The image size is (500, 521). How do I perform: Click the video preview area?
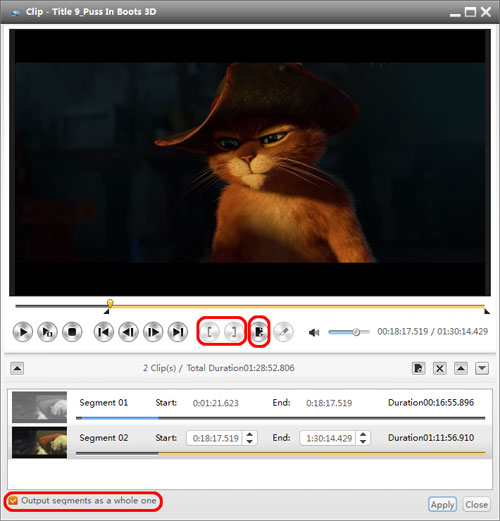tap(250, 162)
